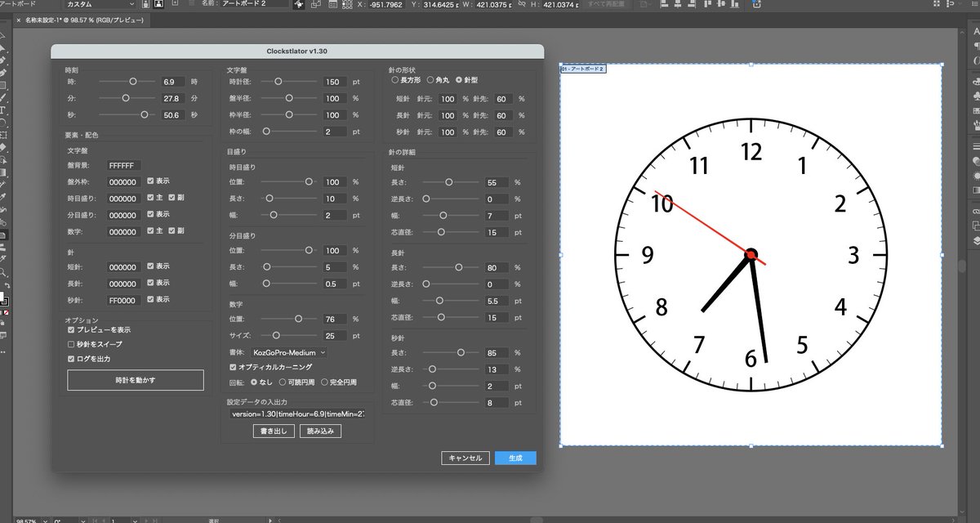The width and height of the screenshot is (980, 523).
Task: Toggle 時目盛り 主 checkbox
Action: tap(151, 198)
